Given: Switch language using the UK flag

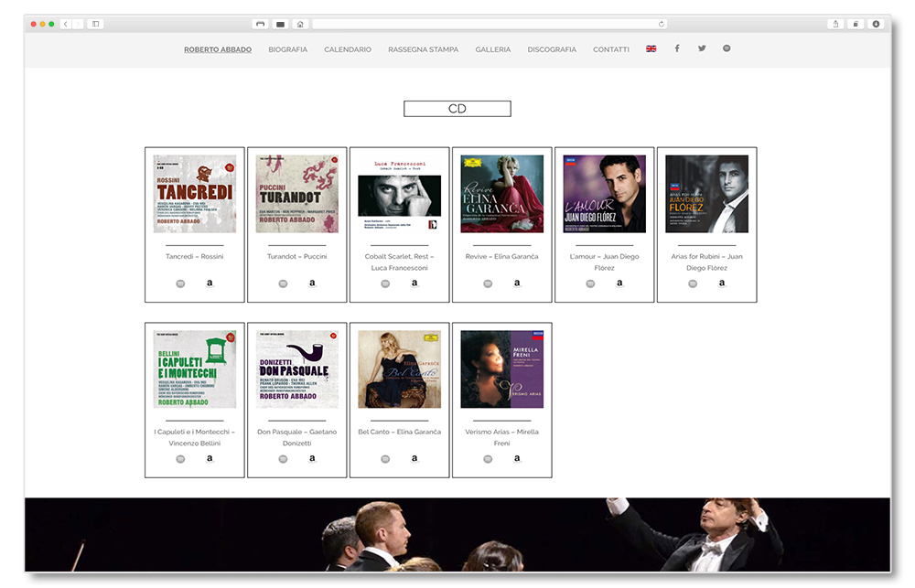Looking at the screenshot, I should point(651,49).
